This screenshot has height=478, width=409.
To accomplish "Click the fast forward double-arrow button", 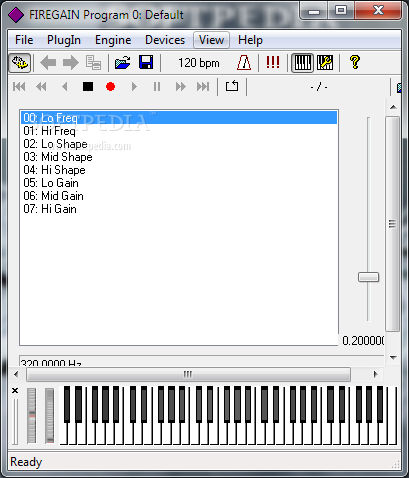I will 180,87.
